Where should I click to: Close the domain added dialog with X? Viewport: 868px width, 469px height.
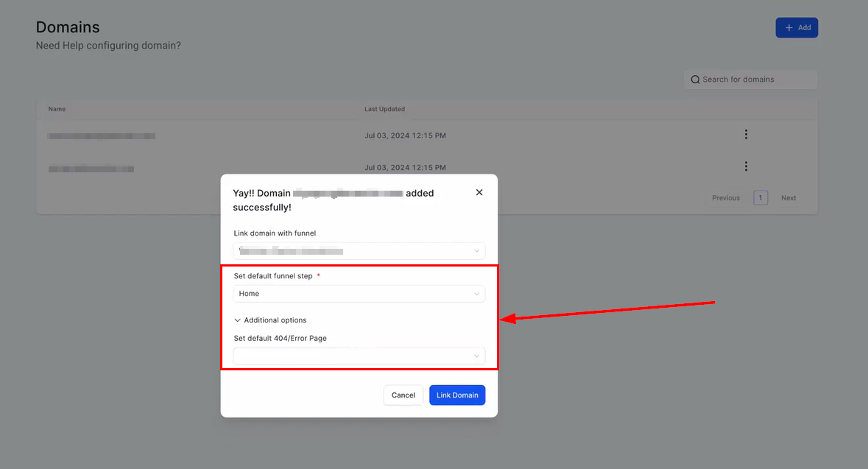pyautogui.click(x=479, y=192)
